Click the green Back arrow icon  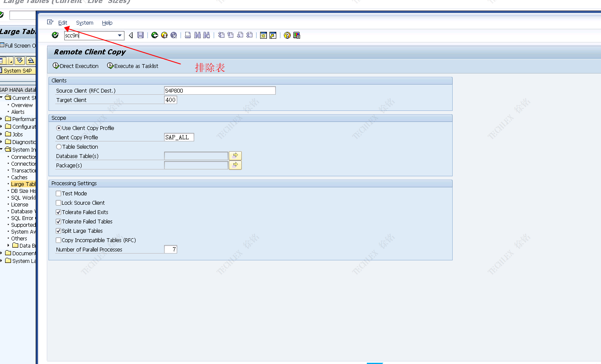pos(155,35)
